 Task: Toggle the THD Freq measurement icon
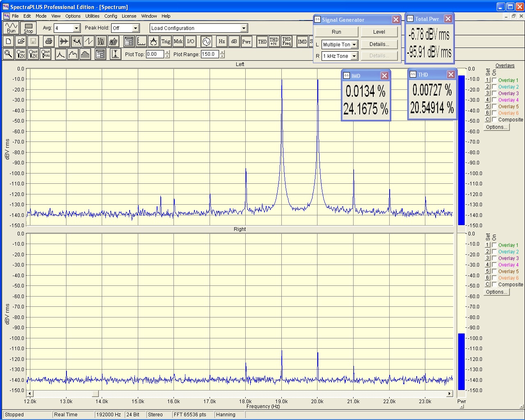coord(287,41)
